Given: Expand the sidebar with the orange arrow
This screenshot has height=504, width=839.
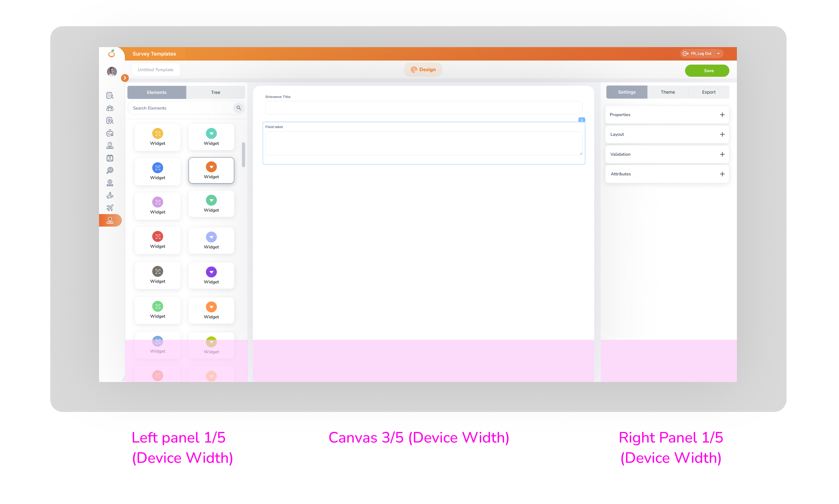Looking at the screenshot, I should click(125, 78).
